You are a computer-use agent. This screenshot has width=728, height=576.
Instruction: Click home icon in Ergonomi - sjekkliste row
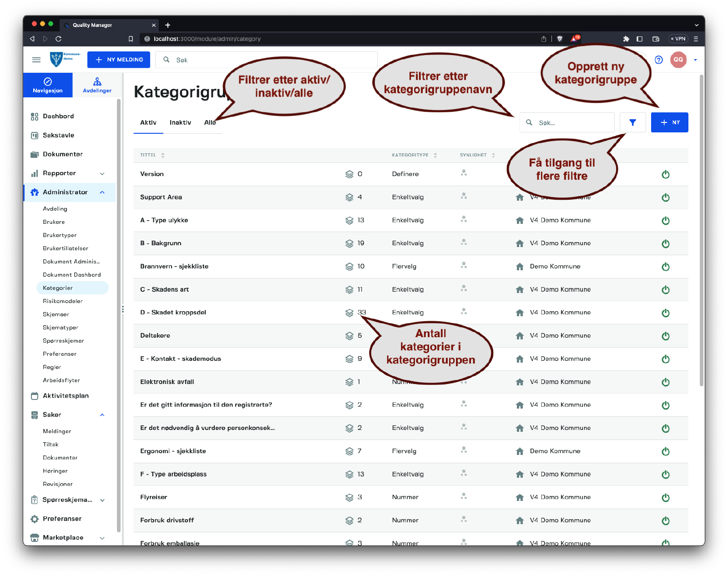[x=520, y=451]
